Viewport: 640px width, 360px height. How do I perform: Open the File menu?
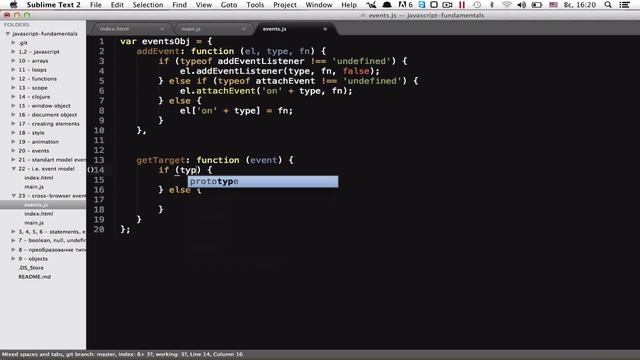96,5
